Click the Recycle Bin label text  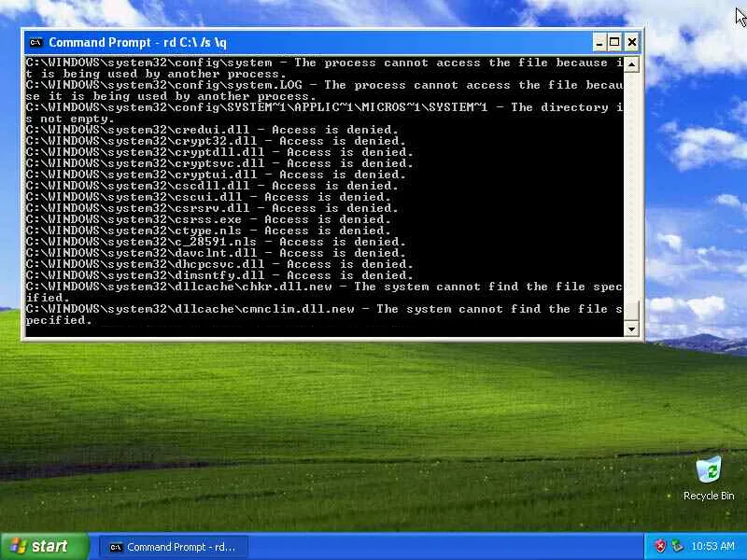(709, 496)
